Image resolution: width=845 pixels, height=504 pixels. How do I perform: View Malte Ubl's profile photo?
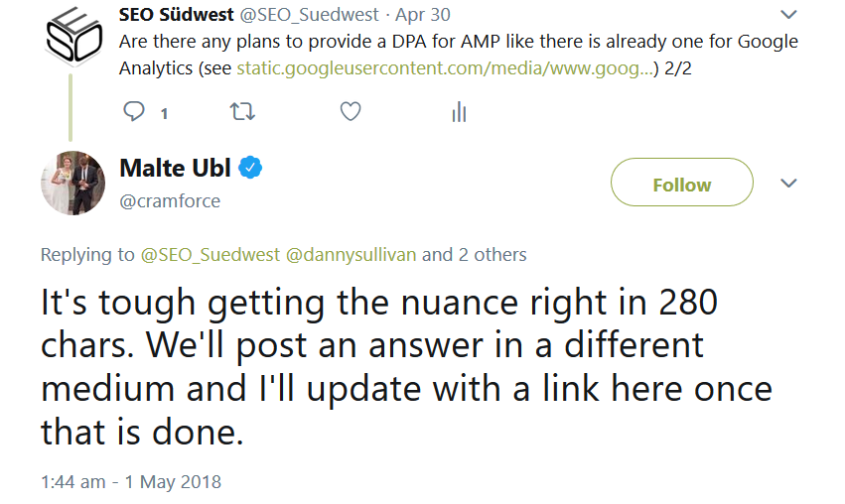coord(72,185)
